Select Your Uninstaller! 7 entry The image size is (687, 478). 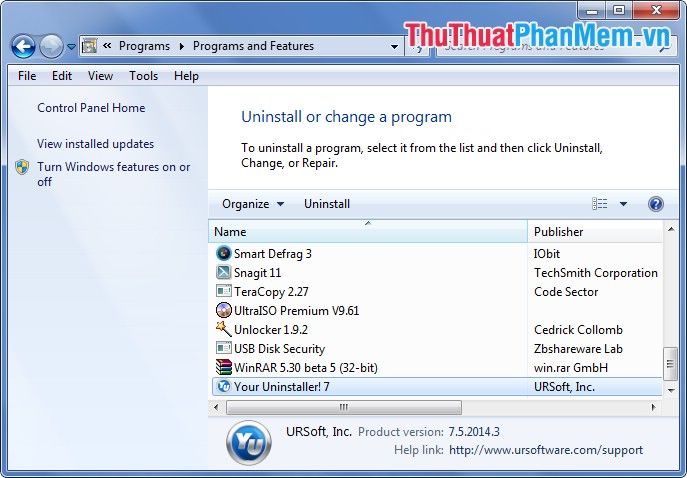pyautogui.click(x=437, y=387)
